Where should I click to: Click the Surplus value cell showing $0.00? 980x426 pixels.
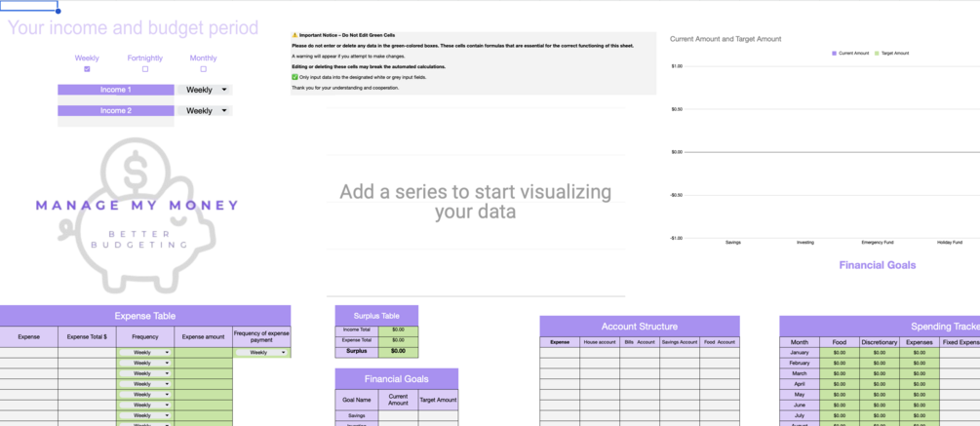tap(398, 351)
